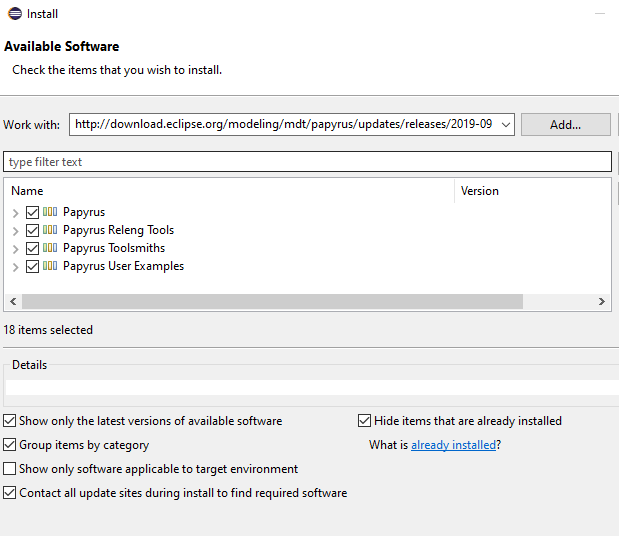Expand the Papyrus tree category
The width and height of the screenshot is (619, 536).
pyautogui.click(x=16, y=213)
